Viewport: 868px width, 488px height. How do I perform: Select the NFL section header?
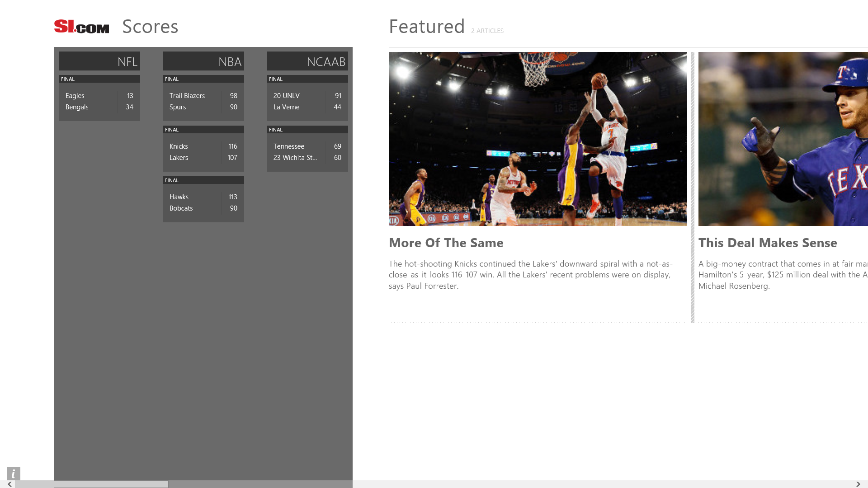pyautogui.click(x=99, y=61)
